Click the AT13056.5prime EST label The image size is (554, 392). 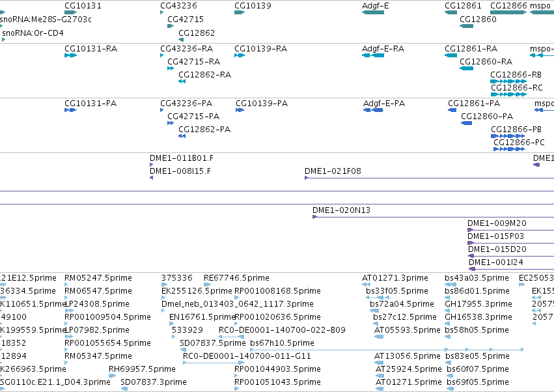pos(408,356)
